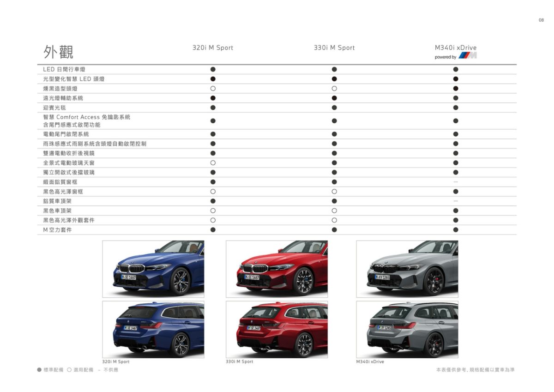Image resolution: width=554 pixels, height=392 pixels.
Task: Click the '光型變化智慧 LED 頭燈' row label
Action: (74, 79)
